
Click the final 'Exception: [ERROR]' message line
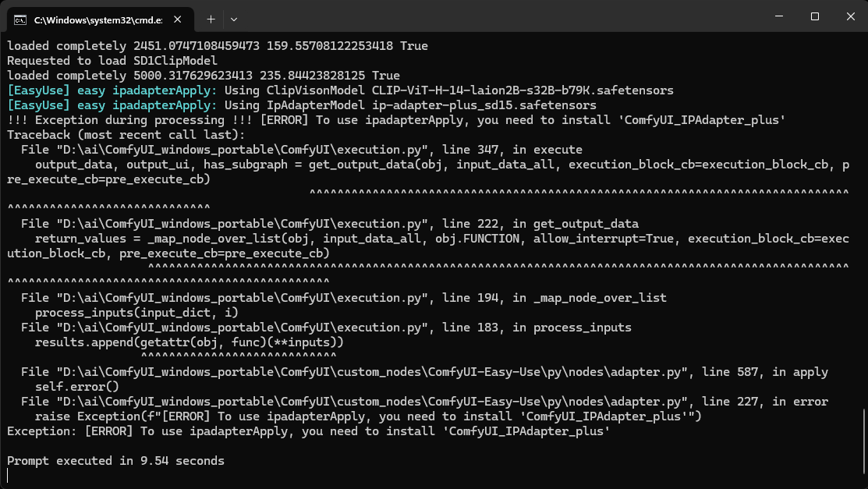pos(308,431)
